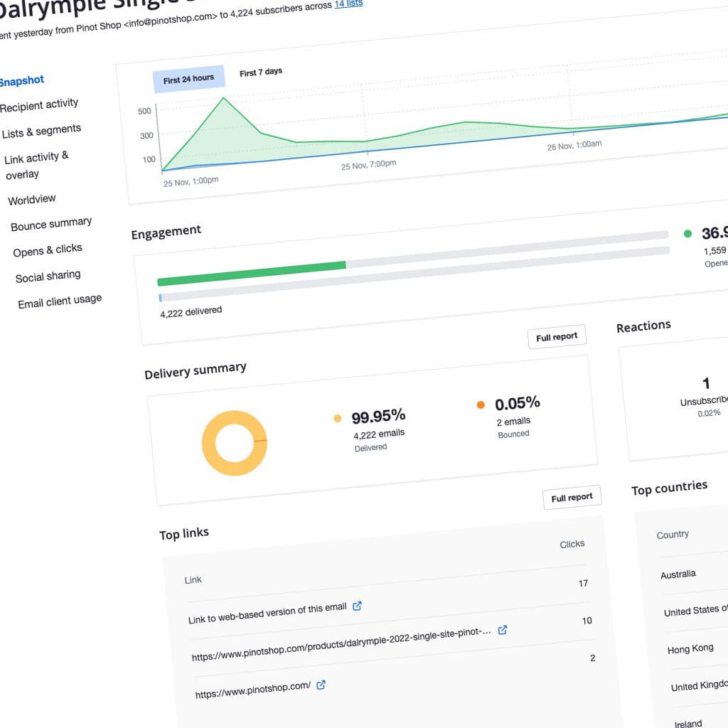Select the First 24 hours tab

click(x=188, y=79)
